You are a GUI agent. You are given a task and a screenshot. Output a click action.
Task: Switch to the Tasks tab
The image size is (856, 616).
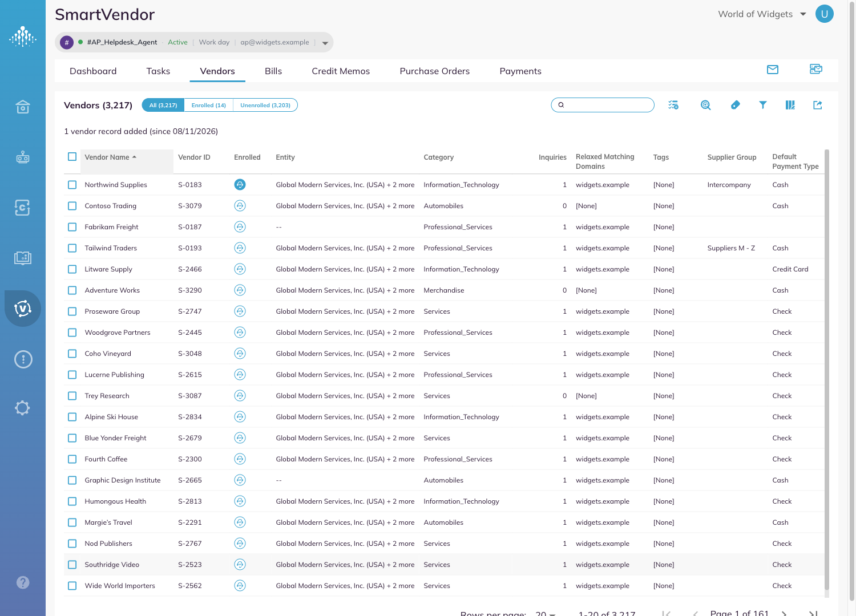click(158, 71)
